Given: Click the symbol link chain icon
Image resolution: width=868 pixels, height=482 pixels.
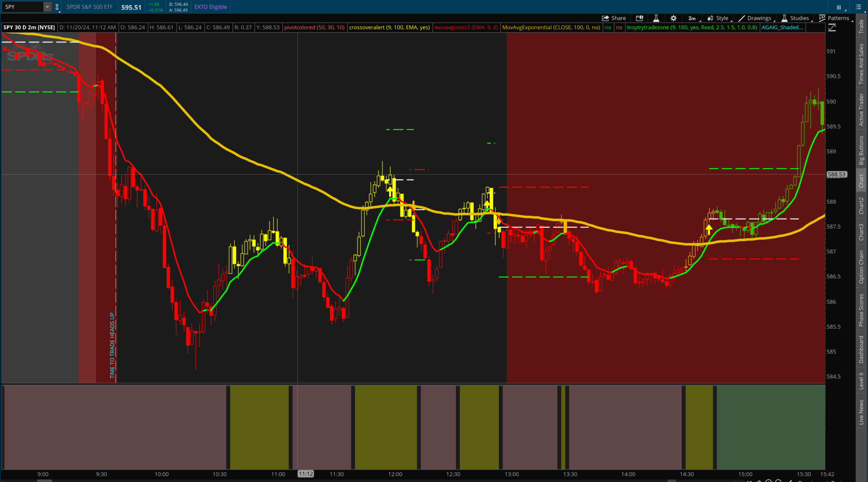Looking at the screenshot, I should tap(57, 7).
